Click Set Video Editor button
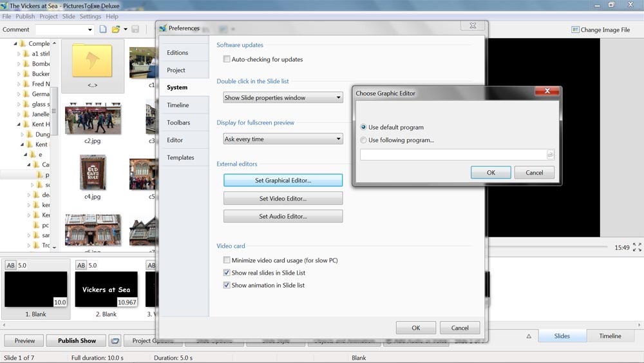This screenshot has width=644, height=363. pos(283,198)
